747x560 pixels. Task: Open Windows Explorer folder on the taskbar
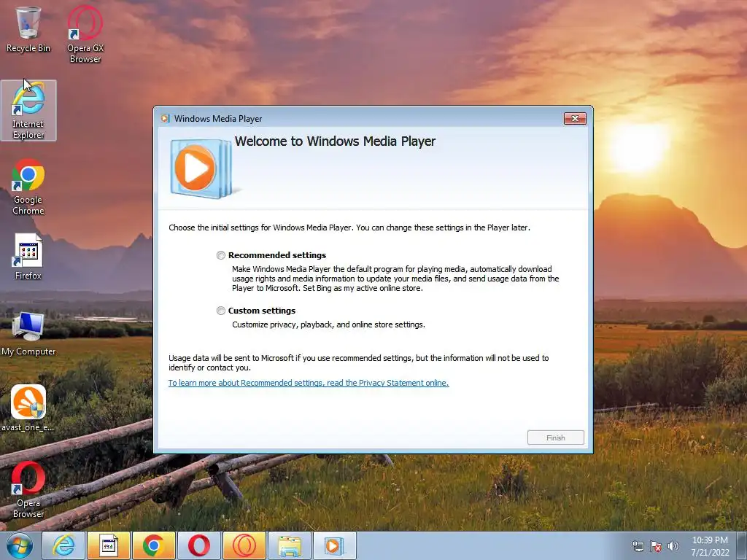289,545
